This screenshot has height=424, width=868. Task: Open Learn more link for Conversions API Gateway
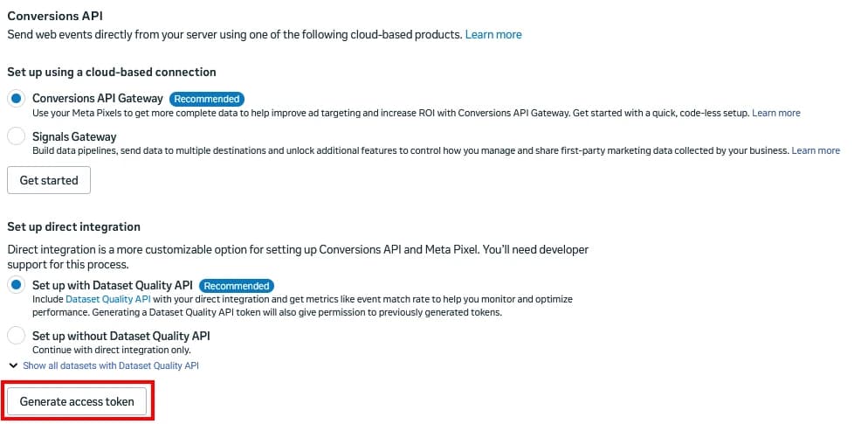tap(776, 113)
